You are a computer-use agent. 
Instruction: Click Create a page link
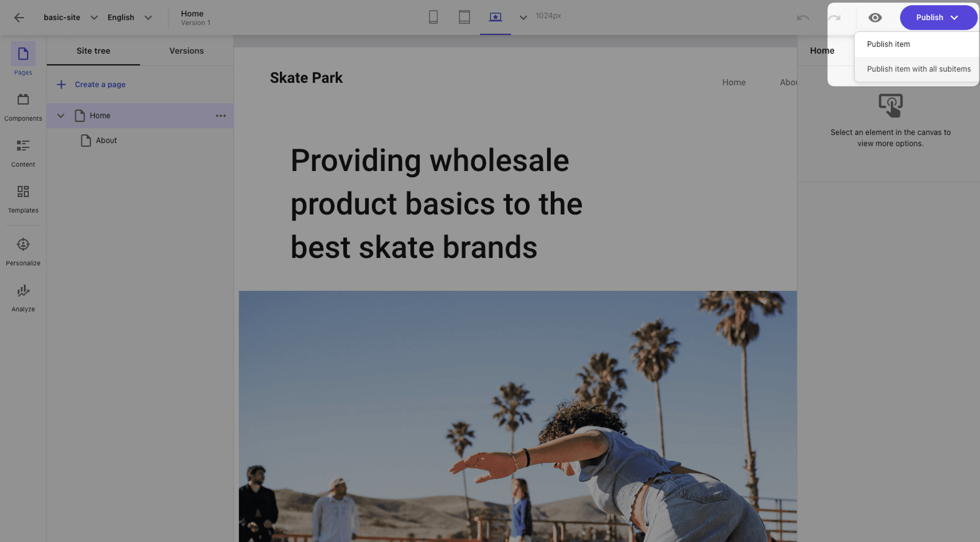tap(100, 84)
